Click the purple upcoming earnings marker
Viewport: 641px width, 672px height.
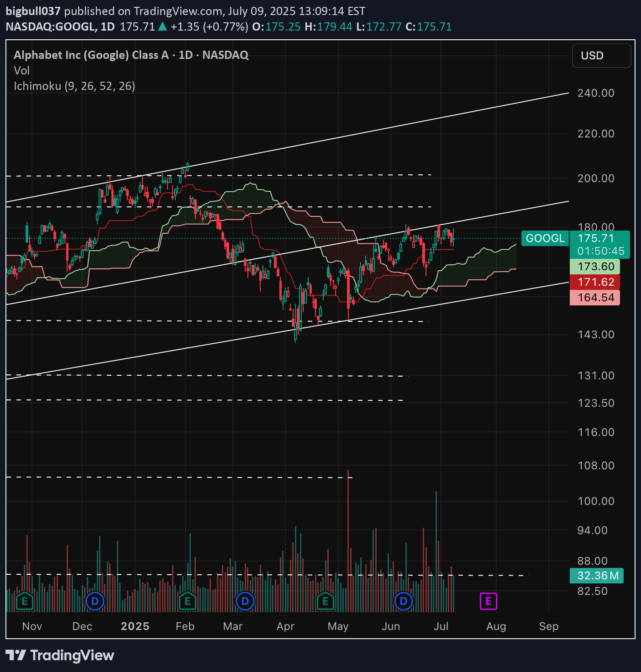488,601
